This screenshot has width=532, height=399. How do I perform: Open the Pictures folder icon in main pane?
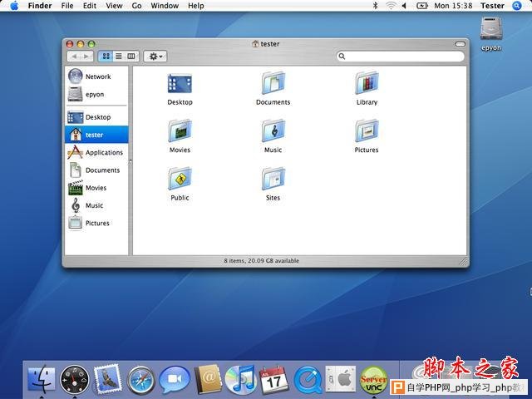367,131
